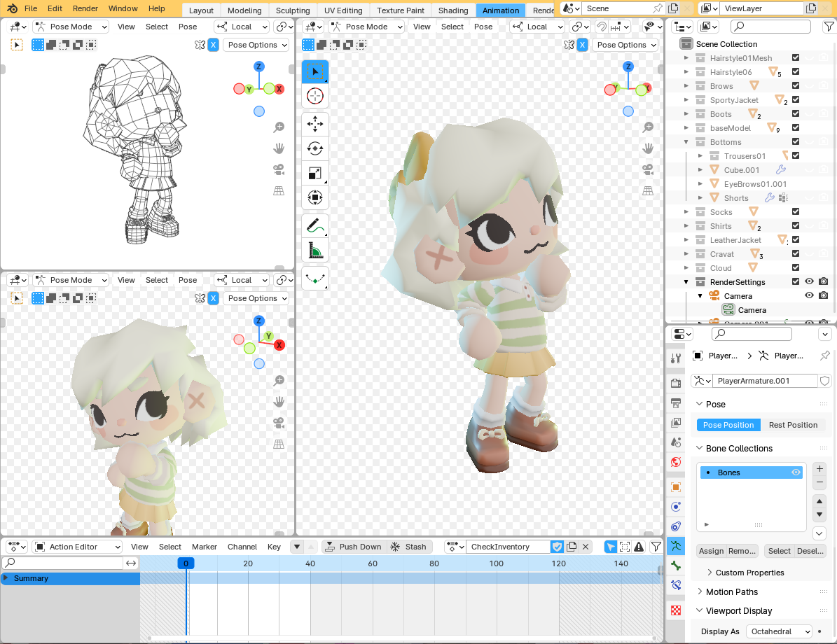Click the Blender logo icon
Image resolution: width=837 pixels, height=644 pixels.
(x=12, y=8)
